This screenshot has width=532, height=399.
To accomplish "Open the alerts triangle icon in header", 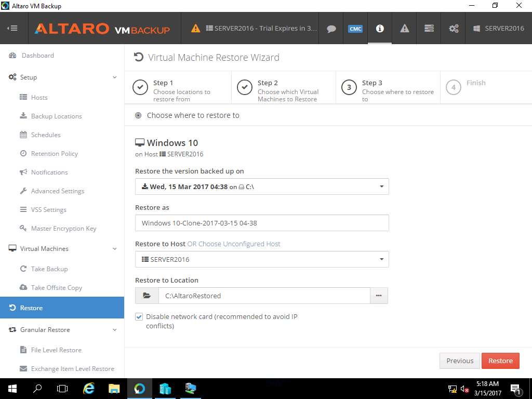I will coord(404,28).
